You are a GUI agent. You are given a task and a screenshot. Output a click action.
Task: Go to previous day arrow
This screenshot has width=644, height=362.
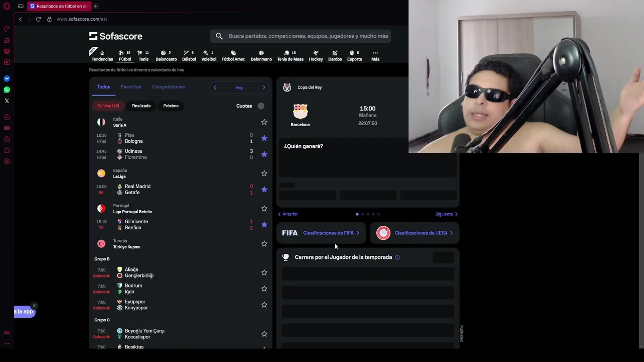(x=215, y=87)
